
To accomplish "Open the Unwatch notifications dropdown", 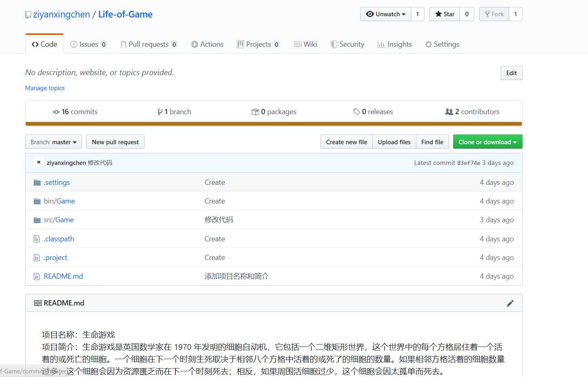I will (x=386, y=14).
